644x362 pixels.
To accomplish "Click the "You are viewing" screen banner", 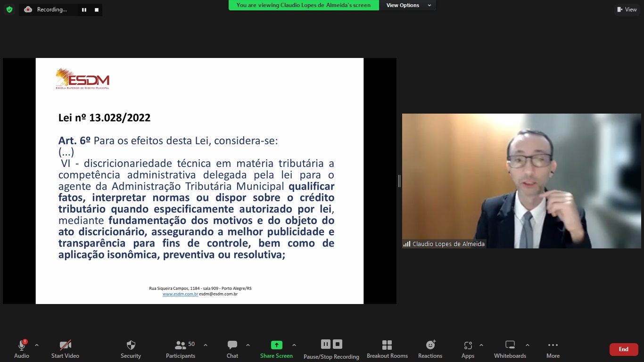I will pyautogui.click(x=304, y=5).
